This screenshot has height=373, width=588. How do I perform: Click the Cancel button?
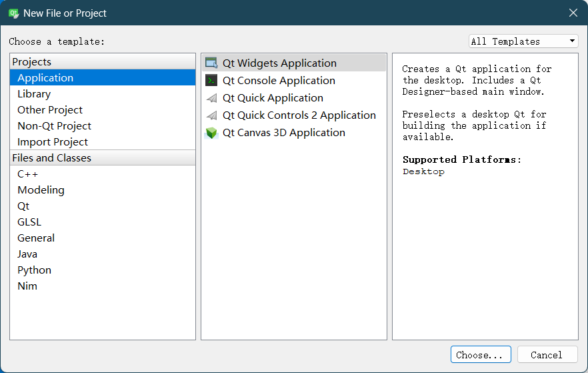(547, 354)
